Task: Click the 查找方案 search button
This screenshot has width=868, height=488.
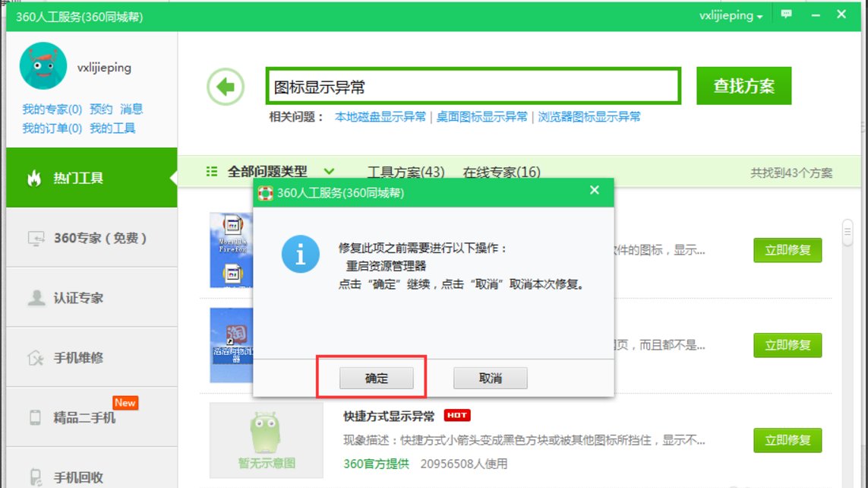Action: click(x=743, y=85)
